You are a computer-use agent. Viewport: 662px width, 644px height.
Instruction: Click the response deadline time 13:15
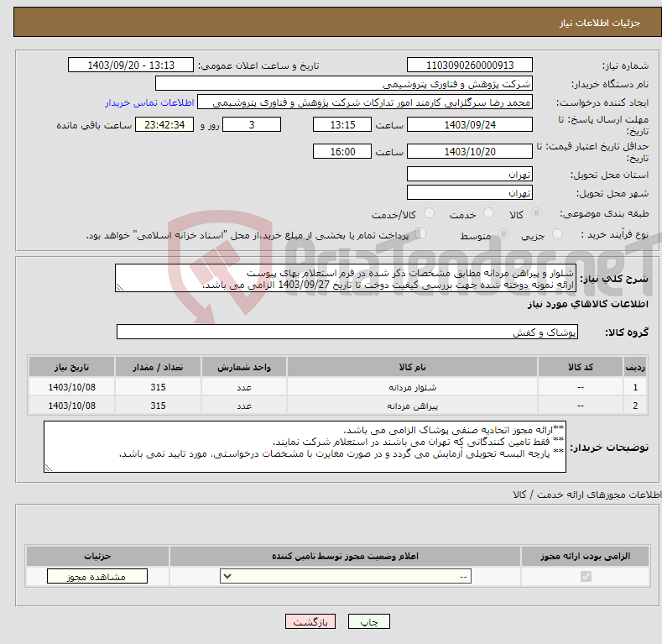(342, 125)
